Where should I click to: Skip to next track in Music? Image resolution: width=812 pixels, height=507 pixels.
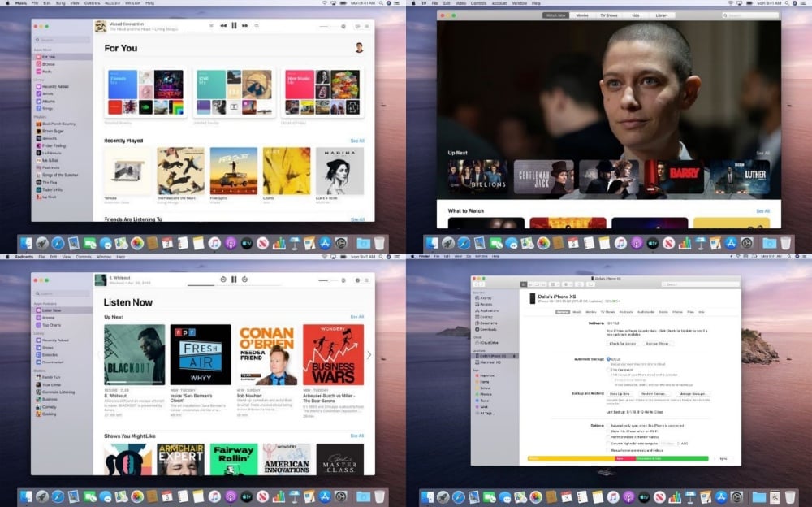coord(245,26)
